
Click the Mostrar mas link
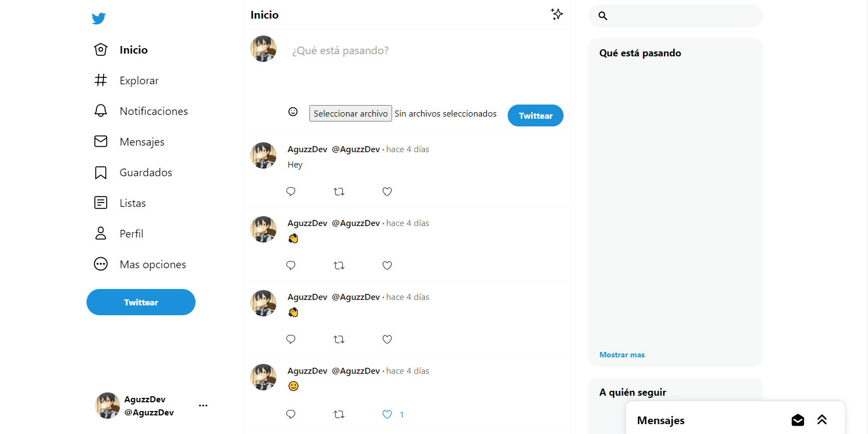622,355
